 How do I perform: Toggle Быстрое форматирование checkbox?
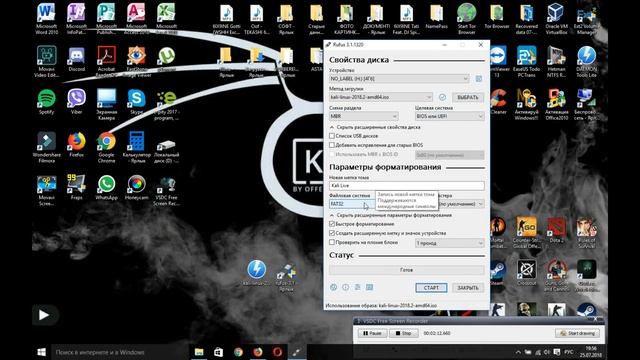pos(332,224)
